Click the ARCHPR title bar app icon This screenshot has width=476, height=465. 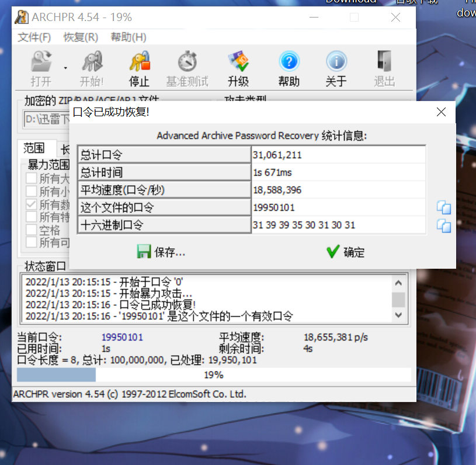click(x=22, y=17)
